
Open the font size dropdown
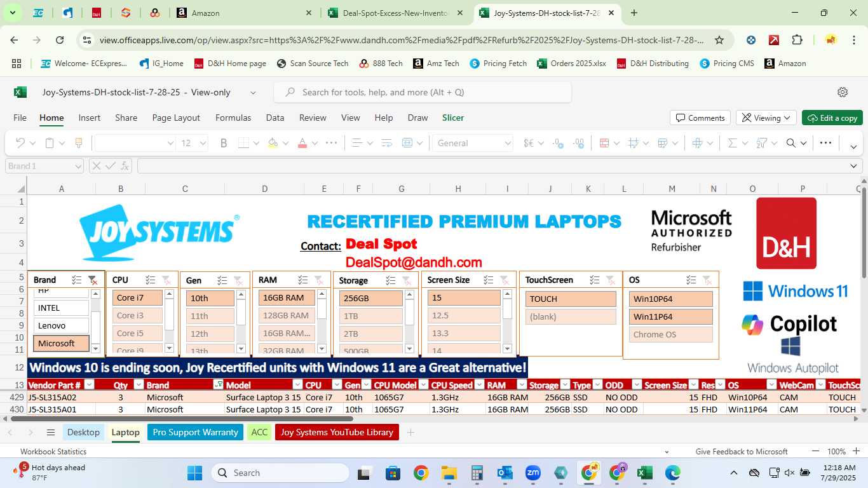point(204,144)
